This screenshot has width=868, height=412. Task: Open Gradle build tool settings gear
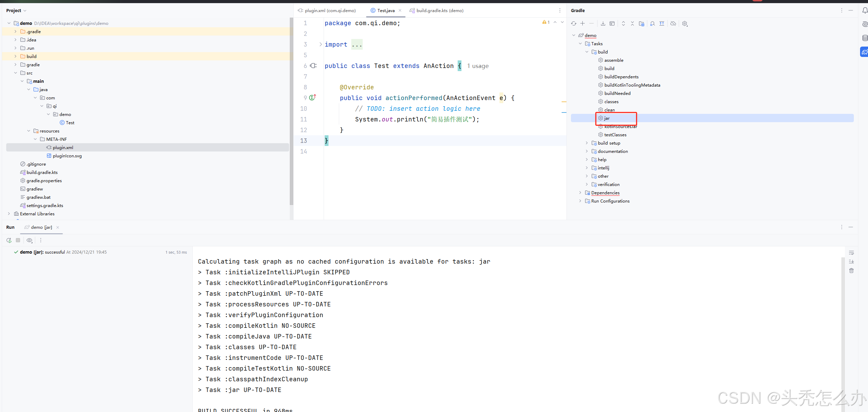click(685, 23)
